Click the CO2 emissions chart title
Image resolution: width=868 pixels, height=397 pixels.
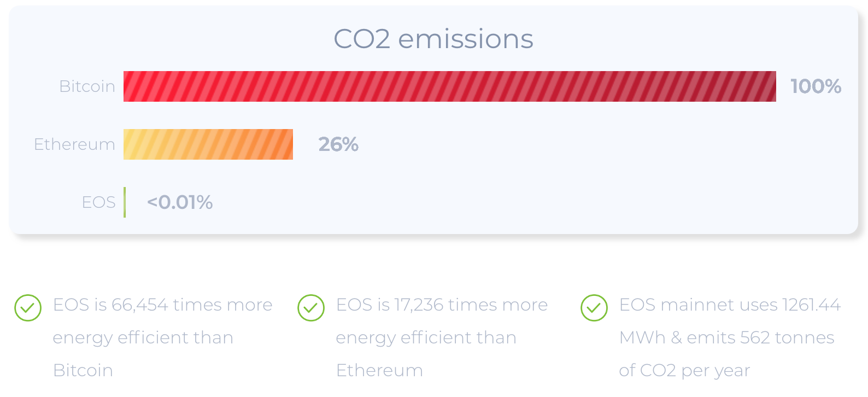point(433,39)
